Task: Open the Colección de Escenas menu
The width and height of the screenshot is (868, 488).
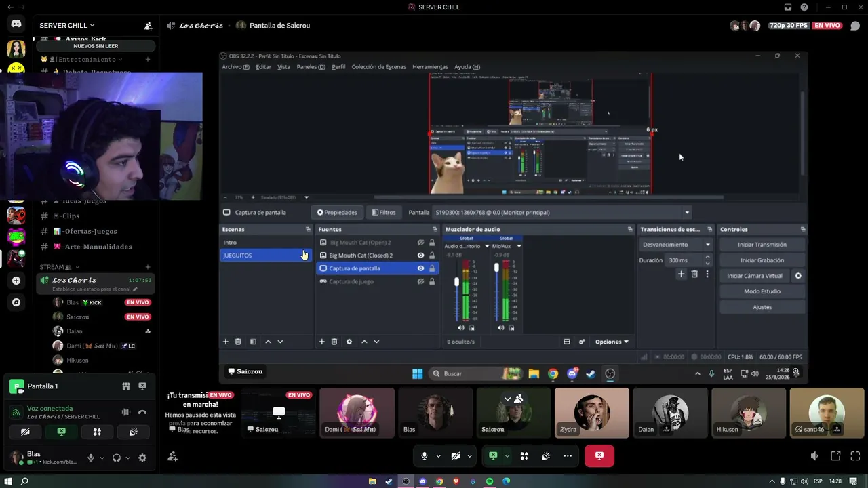Action: coord(378,67)
